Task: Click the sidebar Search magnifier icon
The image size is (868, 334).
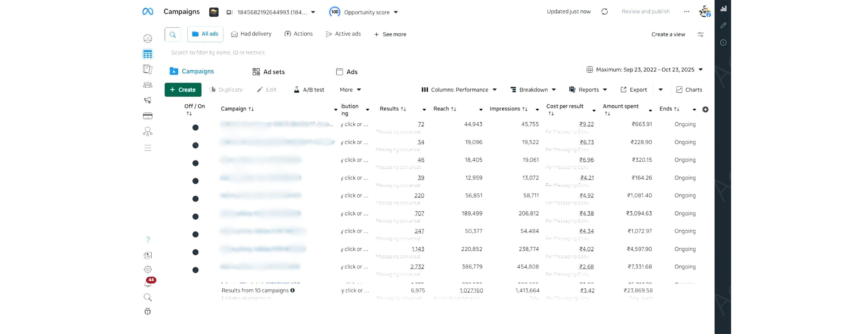Action: 148,297
